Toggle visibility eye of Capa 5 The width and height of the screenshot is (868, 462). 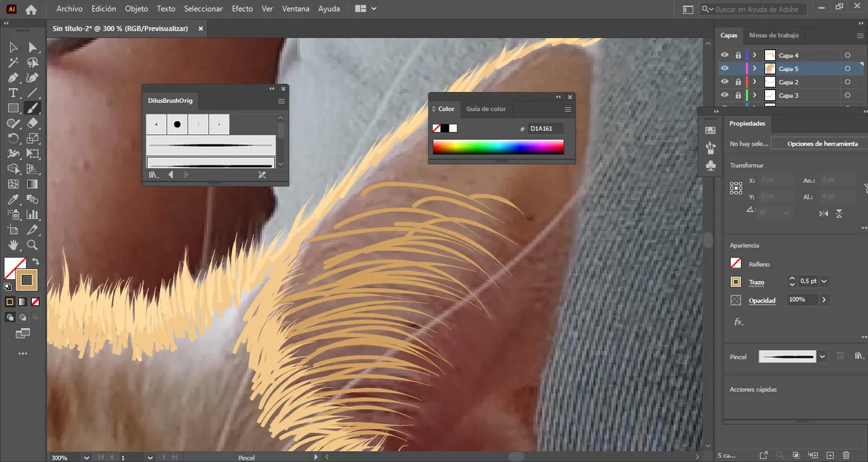pyautogui.click(x=725, y=68)
